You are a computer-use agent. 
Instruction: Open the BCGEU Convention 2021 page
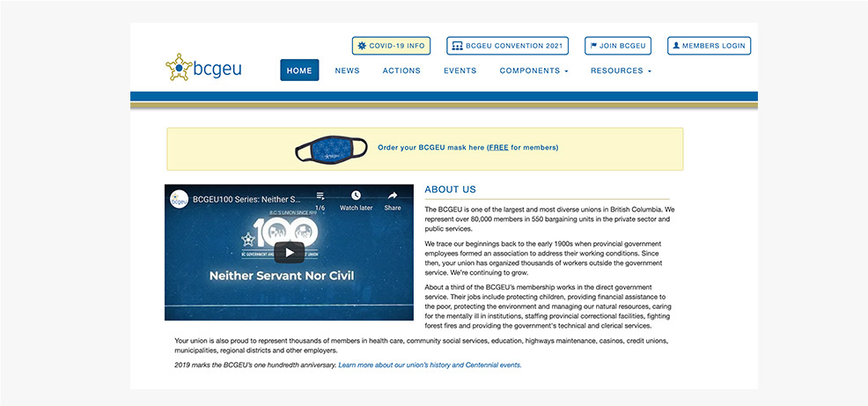[x=507, y=46]
